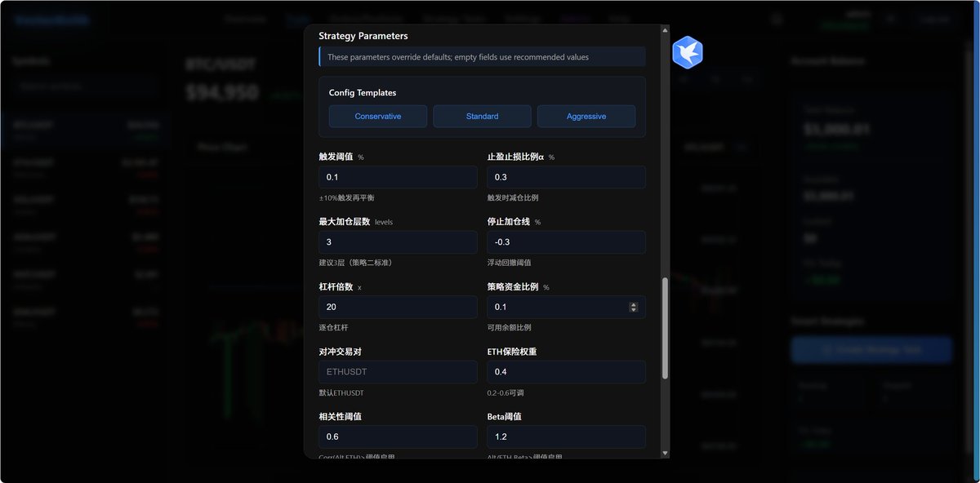
Task: Focus the 对冲交易对 ETHUSDT field
Action: tap(398, 372)
